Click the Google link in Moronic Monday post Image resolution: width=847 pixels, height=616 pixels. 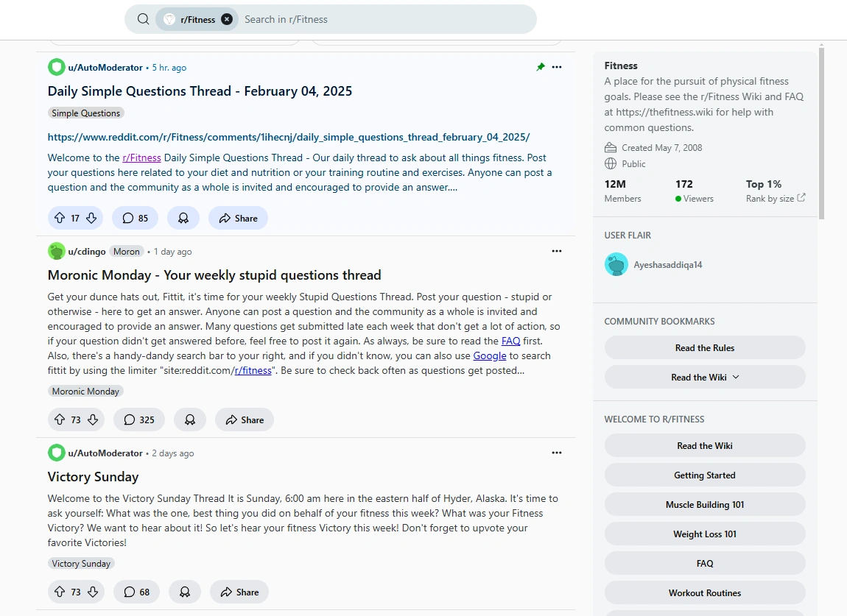click(x=489, y=355)
